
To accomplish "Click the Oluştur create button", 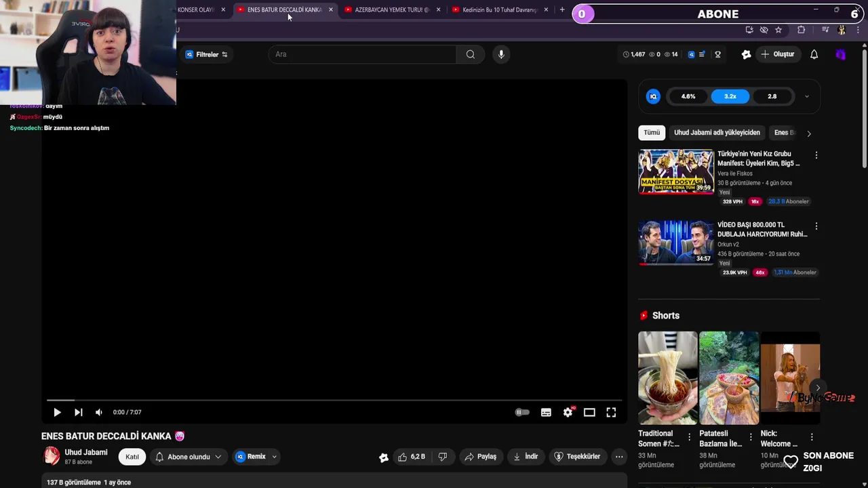I will [x=778, y=54].
